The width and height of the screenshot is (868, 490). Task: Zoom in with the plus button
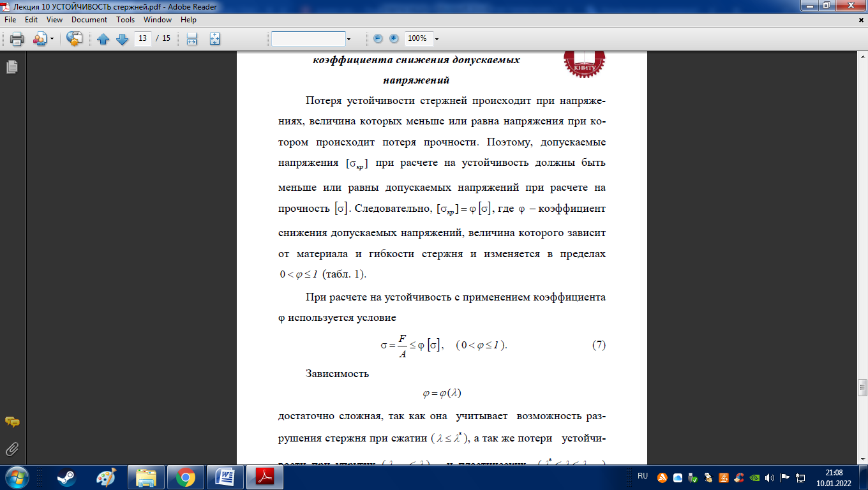click(x=394, y=38)
